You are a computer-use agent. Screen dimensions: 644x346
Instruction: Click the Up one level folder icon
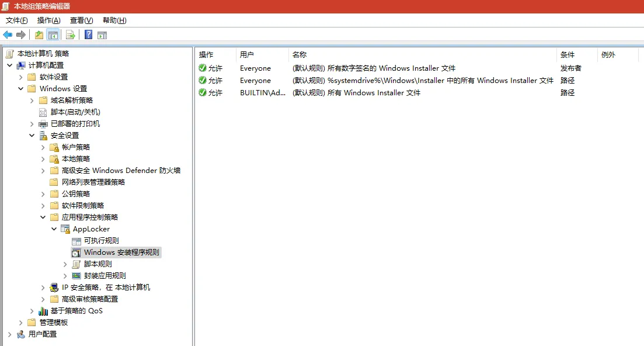(39, 35)
